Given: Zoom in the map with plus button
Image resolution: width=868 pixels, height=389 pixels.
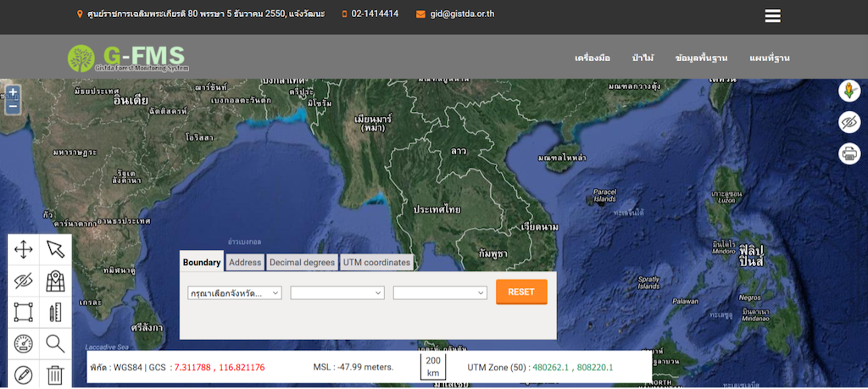Looking at the screenshot, I should pos(13,92).
